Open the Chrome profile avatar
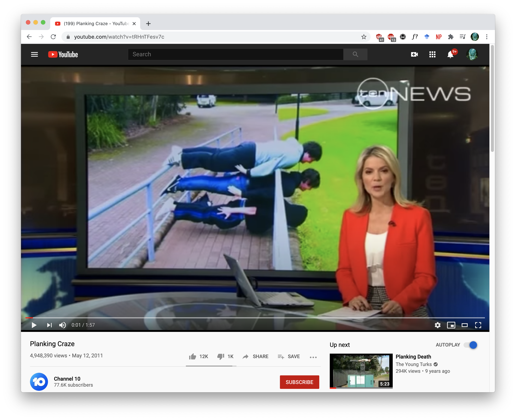Image resolution: width=516 pixels, height=420 pixels. (x=475, y=37)
